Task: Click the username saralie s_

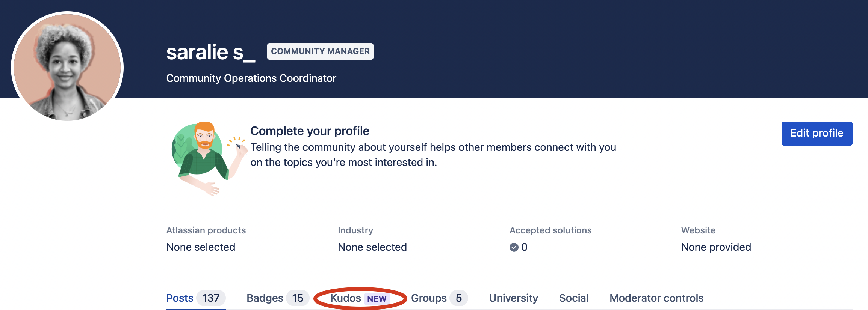Action: pos(211,52)
